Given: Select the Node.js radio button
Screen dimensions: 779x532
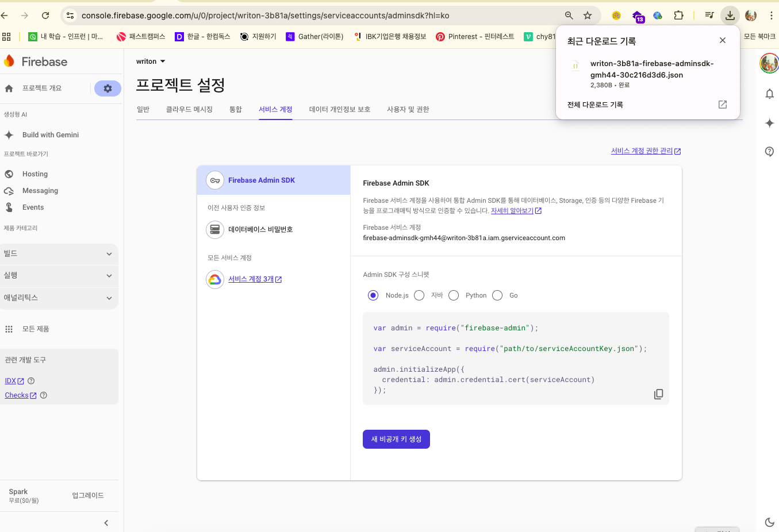Looking at the screenshot, I should pos(373,295).
